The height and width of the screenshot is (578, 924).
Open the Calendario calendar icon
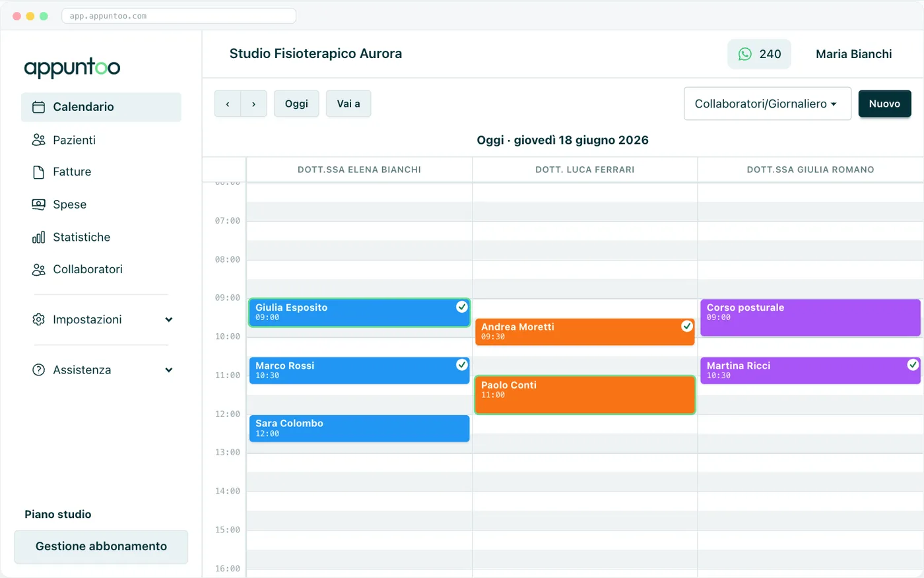click(39, 107)
